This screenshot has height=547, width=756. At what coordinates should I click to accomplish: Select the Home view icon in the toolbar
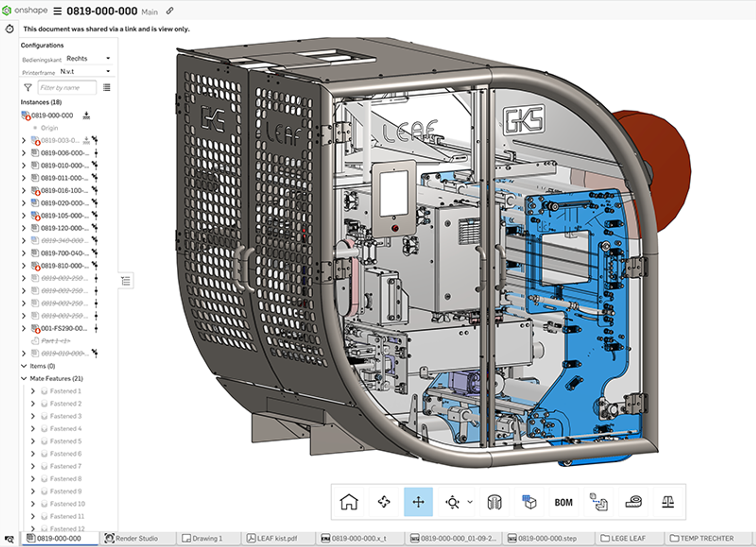tap(348, 502)
